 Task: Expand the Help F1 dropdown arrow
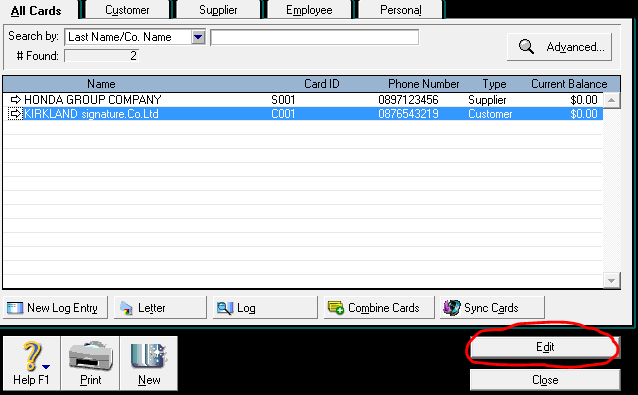(46, 367)
